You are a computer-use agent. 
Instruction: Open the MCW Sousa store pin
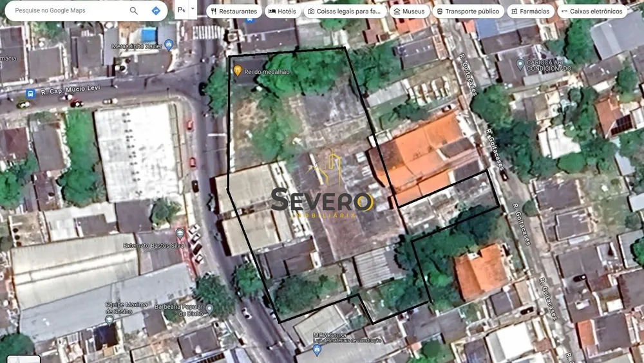pos(316,349)
